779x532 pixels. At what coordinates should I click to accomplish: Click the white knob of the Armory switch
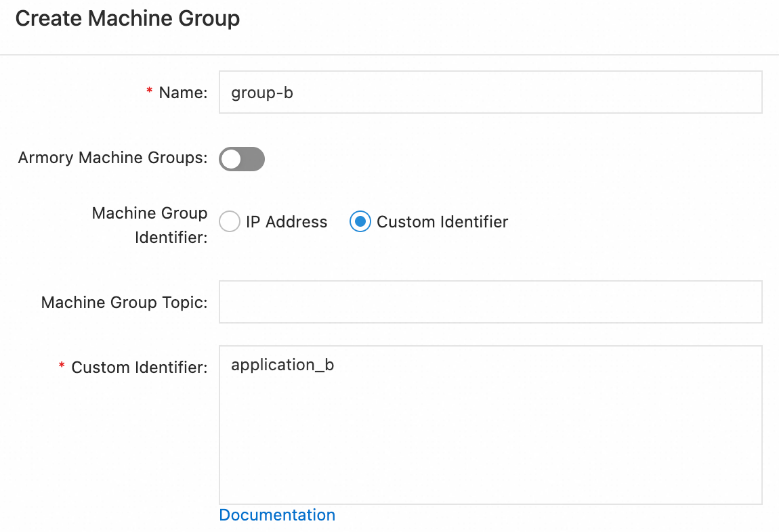pos(232,159)
